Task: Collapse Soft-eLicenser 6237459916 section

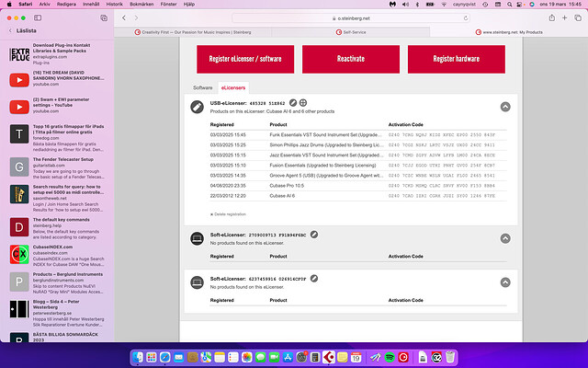Action: pyautogui.click(x=505, y=282)
